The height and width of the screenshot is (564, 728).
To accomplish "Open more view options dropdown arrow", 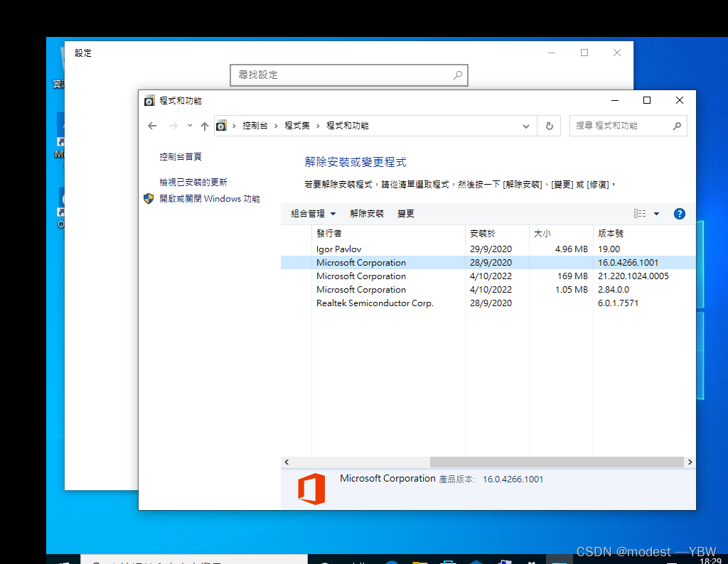I will coord(656,214).
